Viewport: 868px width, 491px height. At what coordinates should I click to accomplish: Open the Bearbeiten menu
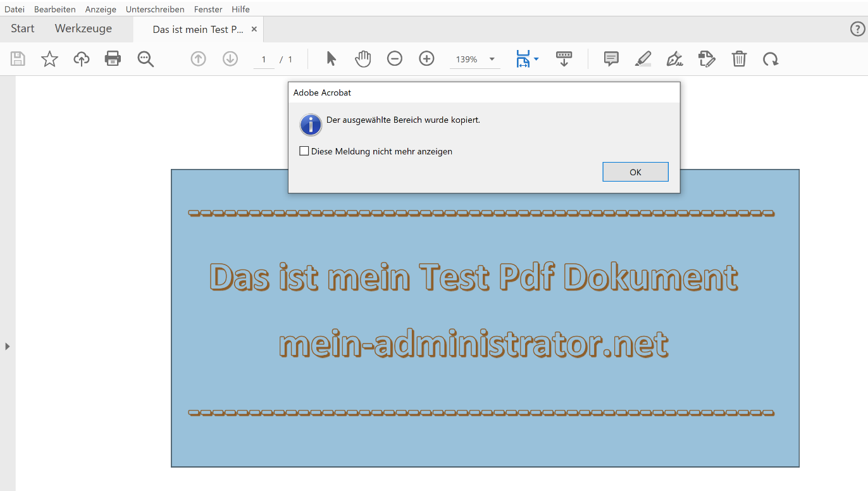click(55, 9)
